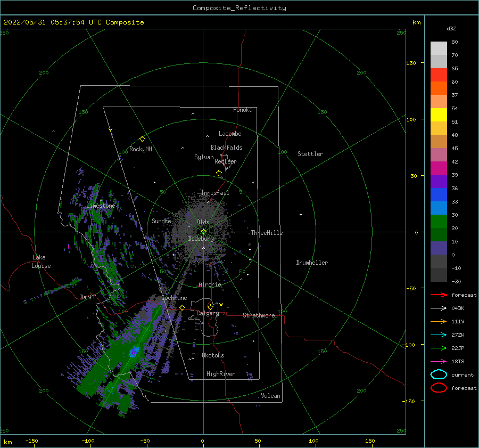The image size is (479, 448).
Task: Click the yellow radar site marker near Didsbury
Action: tap(203, 232)
